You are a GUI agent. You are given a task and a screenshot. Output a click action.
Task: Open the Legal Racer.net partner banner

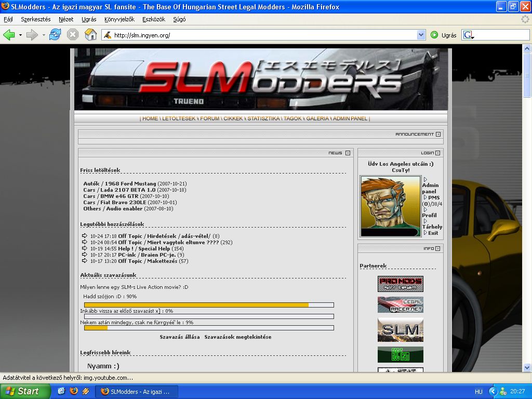[x=401, y=304]
